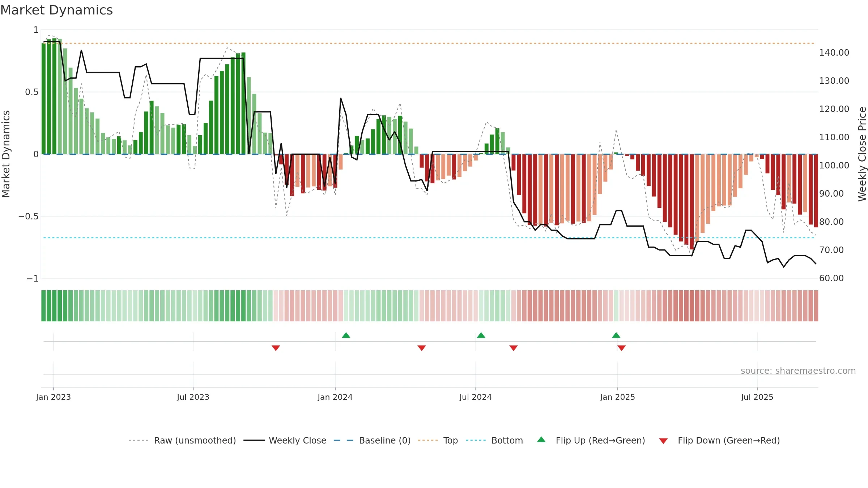
Task: Toggle the Weekly Close legend entry
Action: tap(285, 440)
